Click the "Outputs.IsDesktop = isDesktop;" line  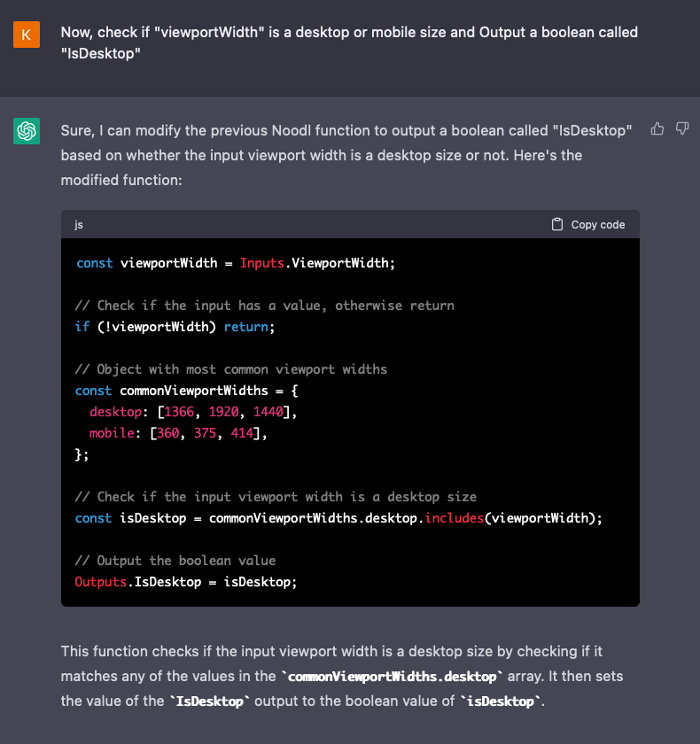click(x=186, y=582)
